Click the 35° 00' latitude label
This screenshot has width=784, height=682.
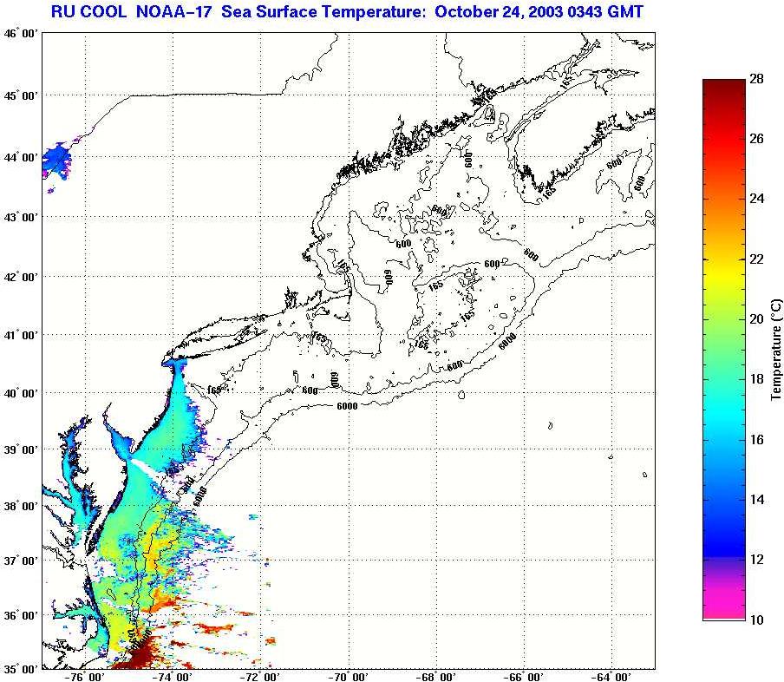tap(22, 670)
